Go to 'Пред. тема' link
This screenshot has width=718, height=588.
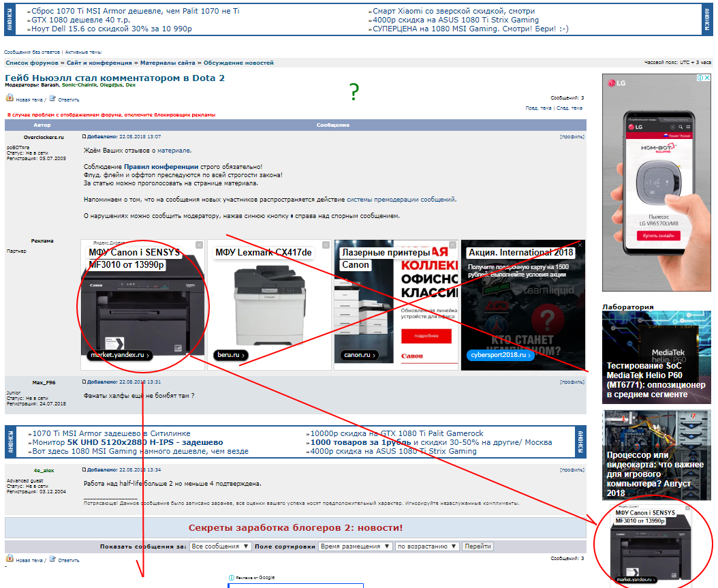pos(538,108)
